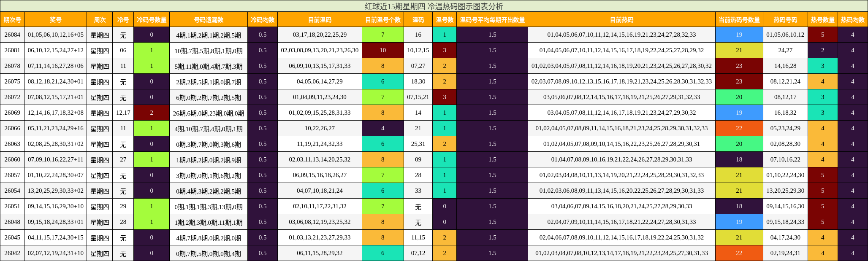The image size is (868, 261).
Task: Click hot code count 22 in row 26066
Action: (x=739, y=128)
